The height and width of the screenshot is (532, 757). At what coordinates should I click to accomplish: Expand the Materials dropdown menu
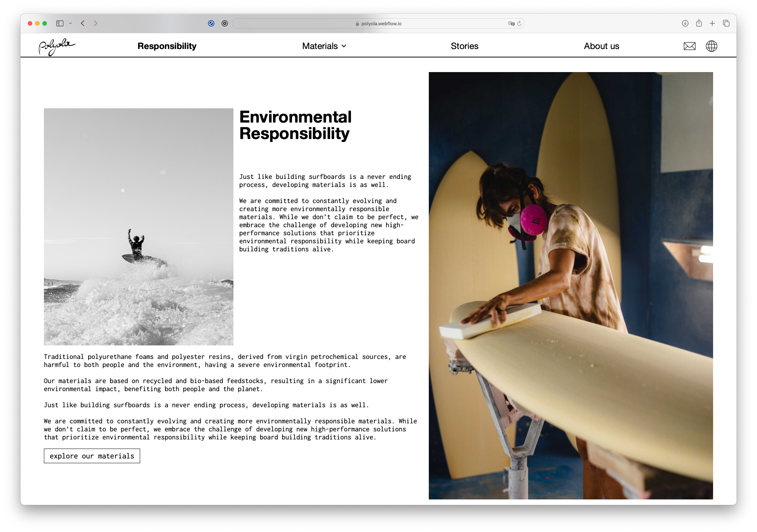pos(324,46)
